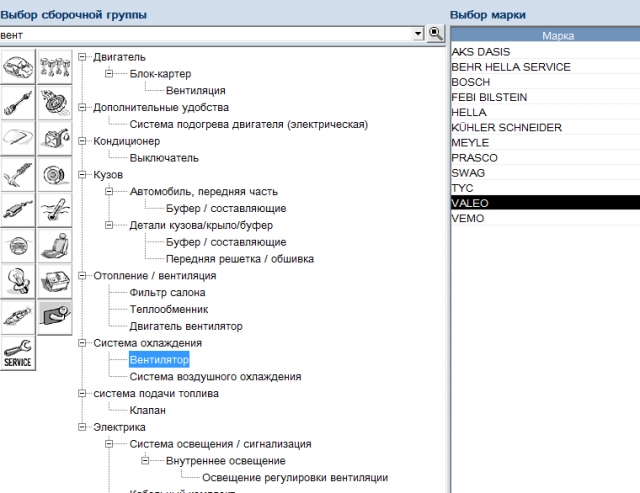
Task: Select the fuel canister group icon
Action: pyautogui.click(x=55, y=138)
